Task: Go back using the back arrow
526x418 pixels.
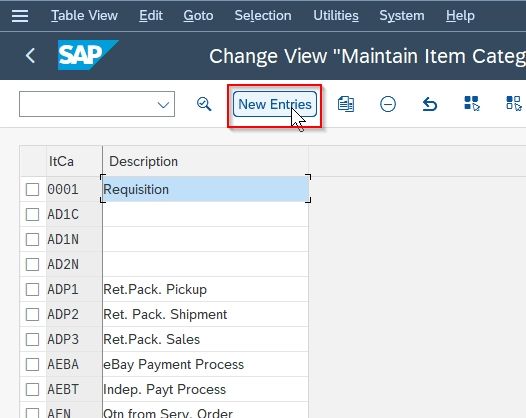Action: click(30, 55)
